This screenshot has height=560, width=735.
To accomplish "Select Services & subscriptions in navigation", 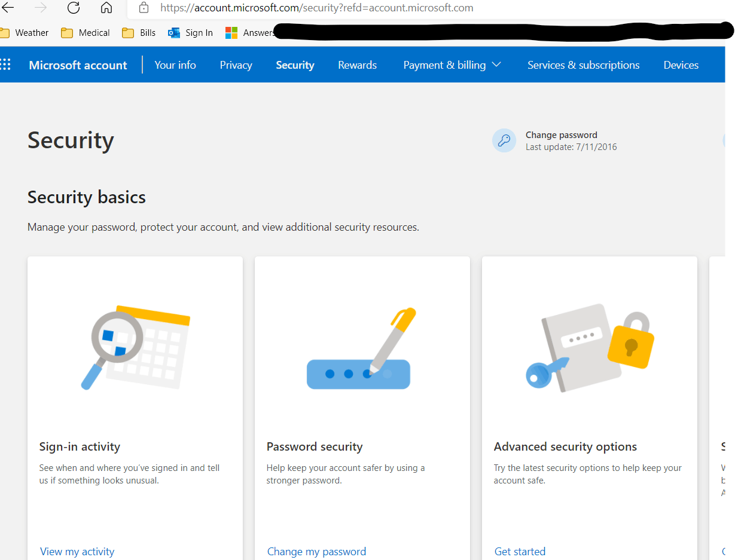I will point(583,65).
